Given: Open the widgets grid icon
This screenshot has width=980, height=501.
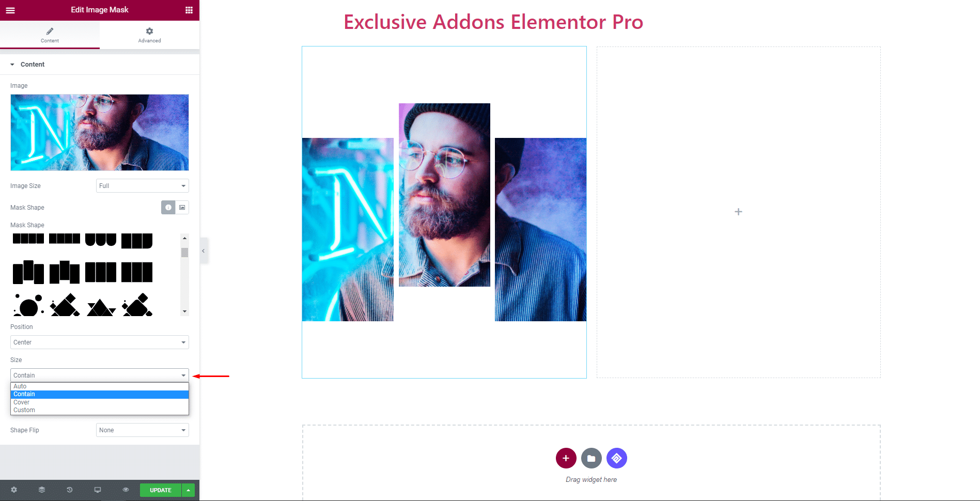Looking at the screenshot, I should click(189, 10).
